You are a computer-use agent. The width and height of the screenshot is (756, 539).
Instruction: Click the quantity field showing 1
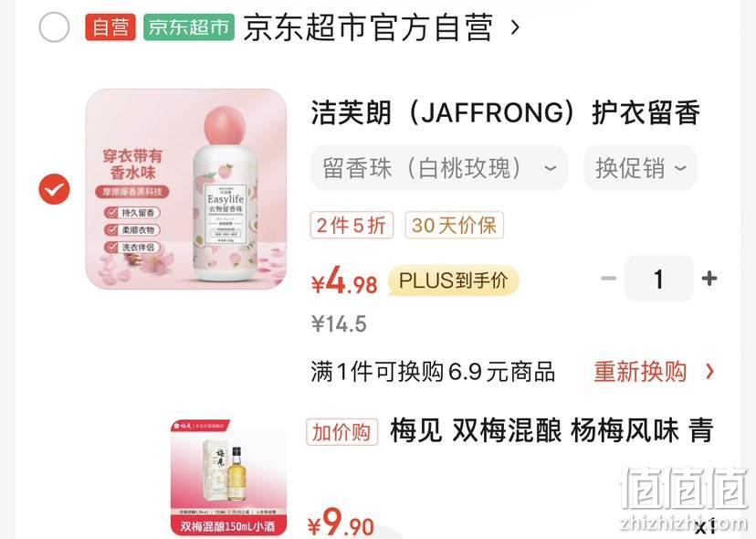[658, 279]
